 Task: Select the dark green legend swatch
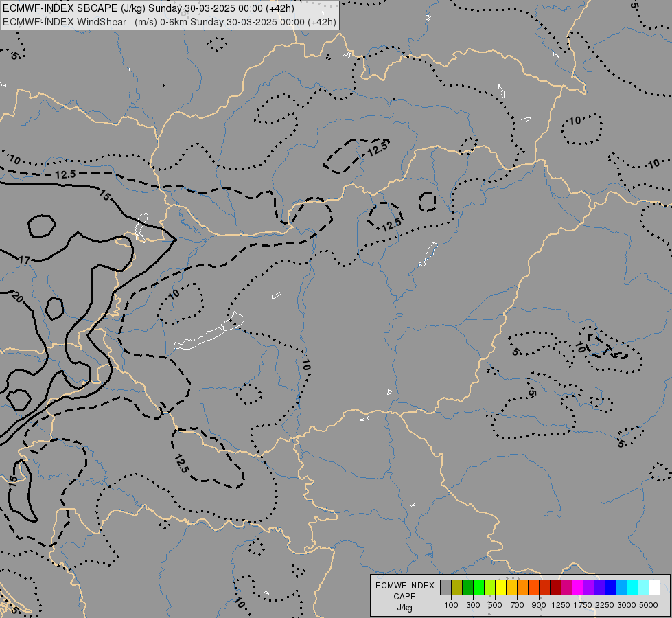[x=467, y=587]
